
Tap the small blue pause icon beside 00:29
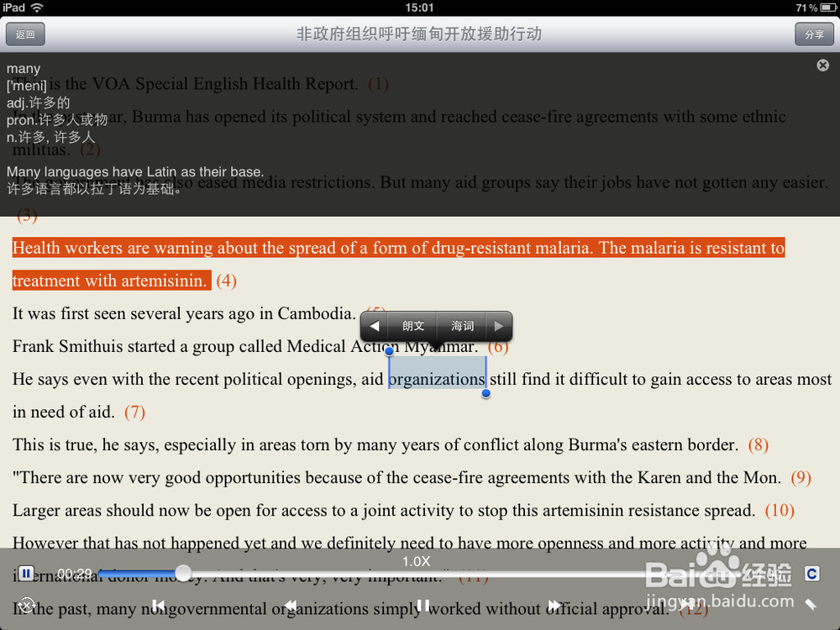pos(26,573)
